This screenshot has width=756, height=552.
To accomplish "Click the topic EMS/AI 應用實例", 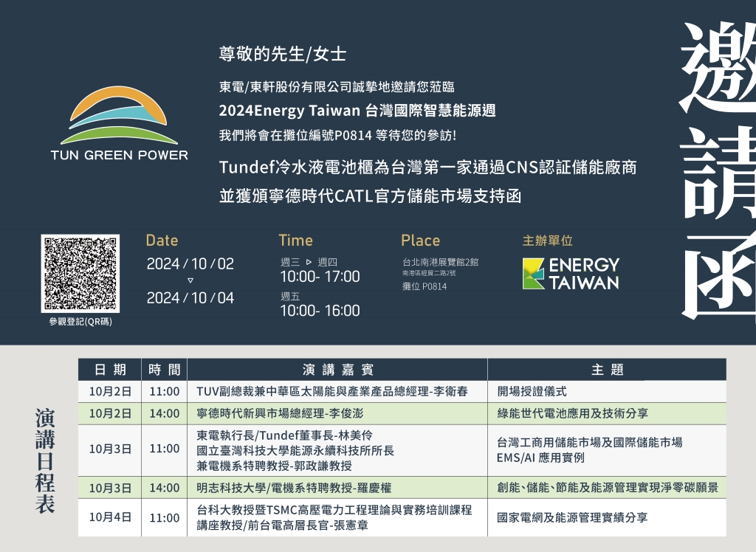I will coord(540,458).
